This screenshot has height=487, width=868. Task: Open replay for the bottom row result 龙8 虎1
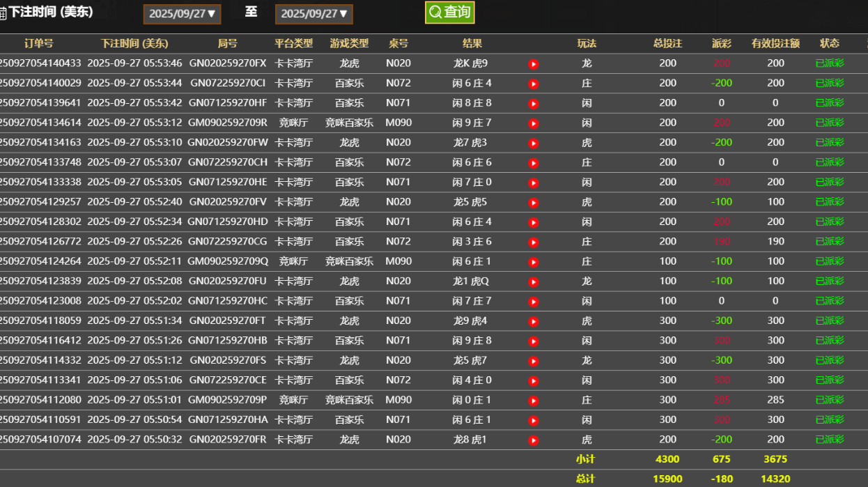[534, 440]
